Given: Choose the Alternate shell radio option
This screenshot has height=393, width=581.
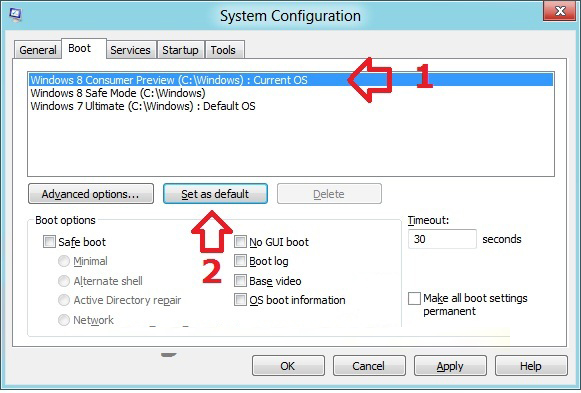Looking at the screenshot, I should [64, 281].
